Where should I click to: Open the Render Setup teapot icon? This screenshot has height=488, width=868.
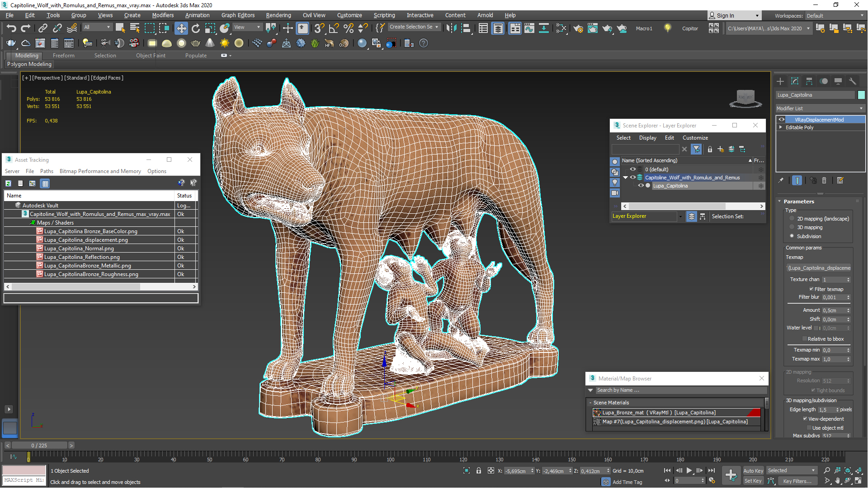tap(578, 28)
